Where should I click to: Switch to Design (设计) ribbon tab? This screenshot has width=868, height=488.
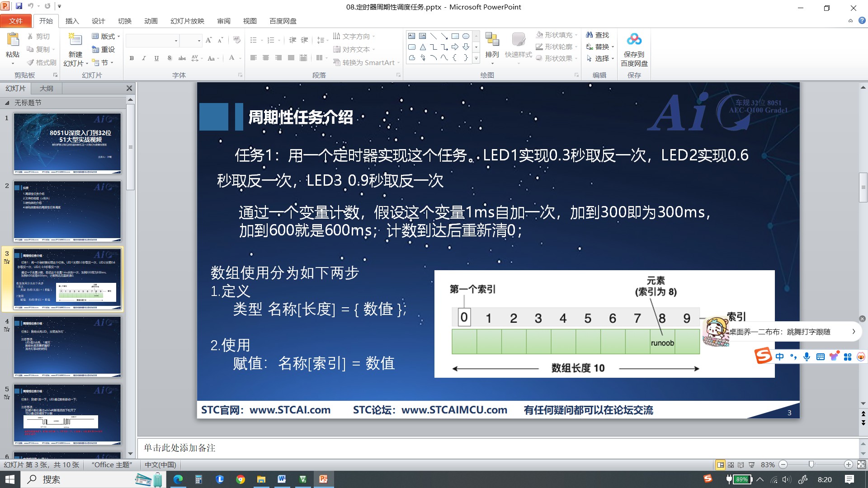[98, 21]
